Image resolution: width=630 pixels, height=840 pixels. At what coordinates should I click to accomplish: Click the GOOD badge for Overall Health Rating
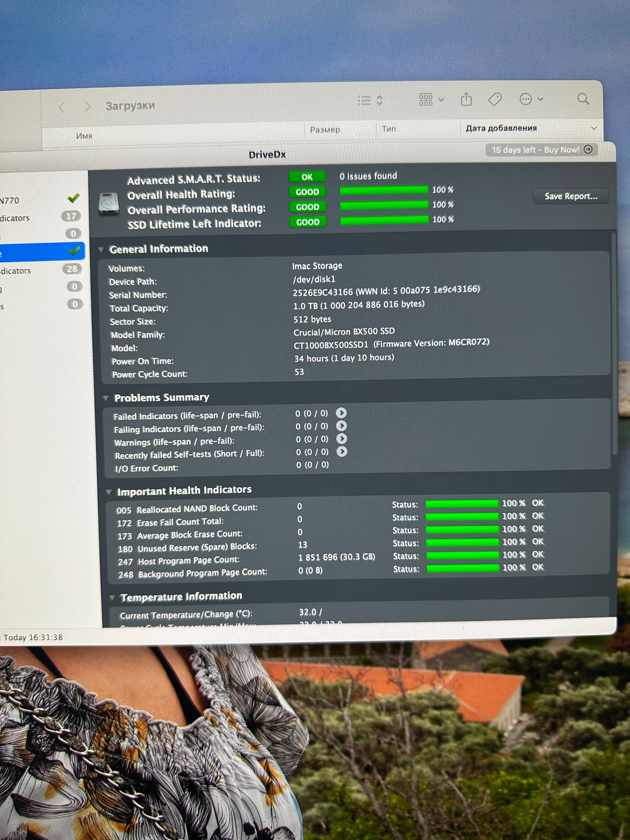tap(307, 192)
